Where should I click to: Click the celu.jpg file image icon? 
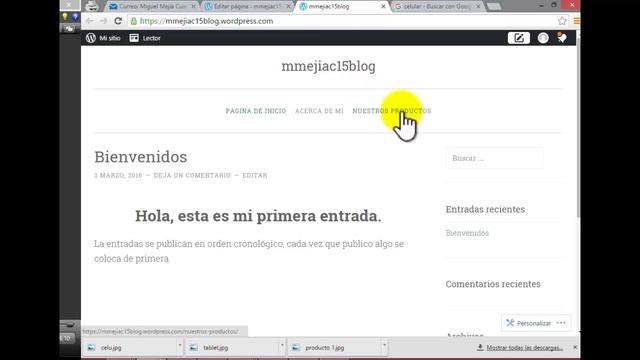(x=91, y=348)
